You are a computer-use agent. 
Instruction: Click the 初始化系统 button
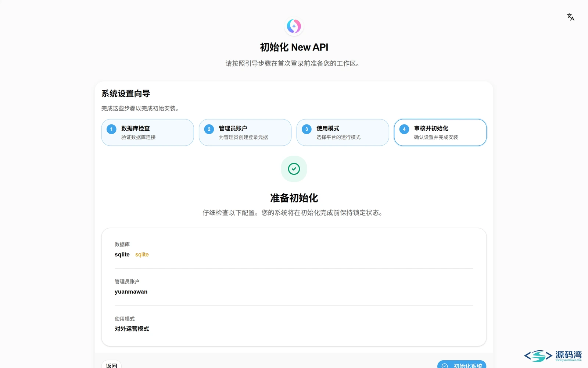[x=462, y=364]
